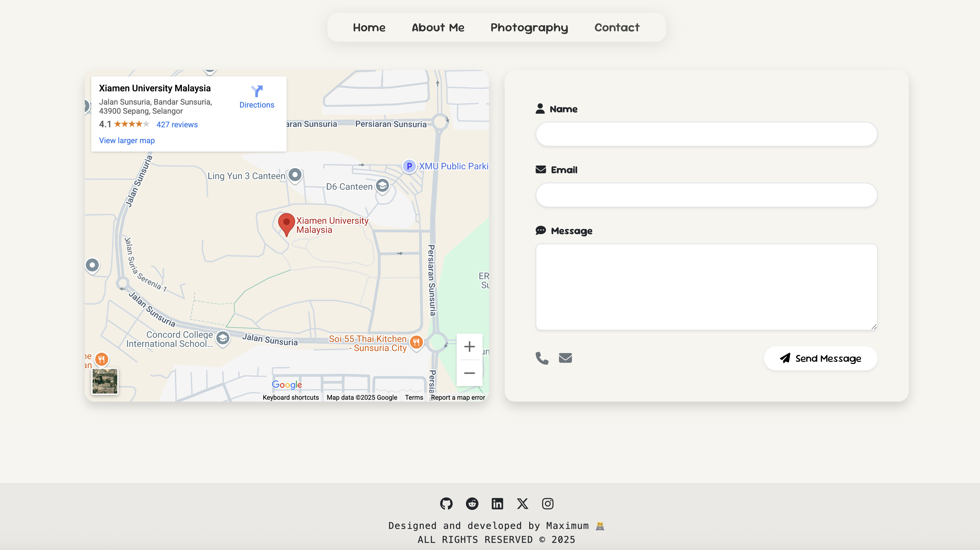Open the map Terms link
This screenshot has height=550, width=980.
tap(414, 397)
